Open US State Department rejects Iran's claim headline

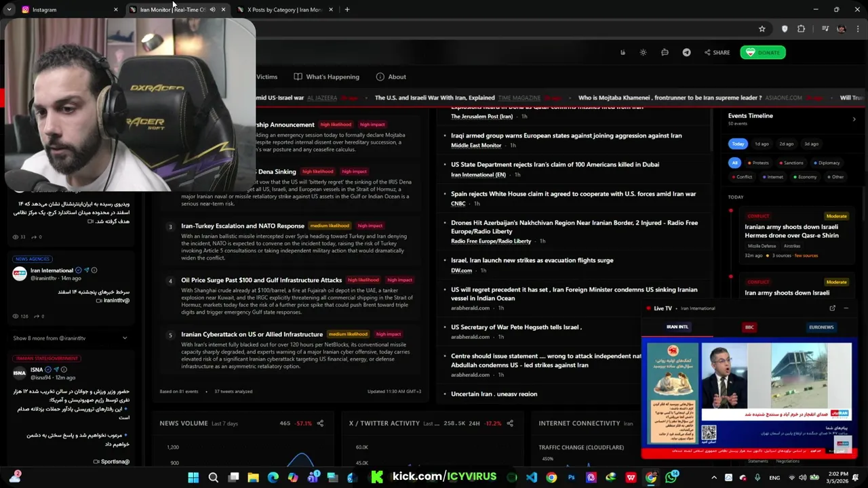click(x=555, y=164)
